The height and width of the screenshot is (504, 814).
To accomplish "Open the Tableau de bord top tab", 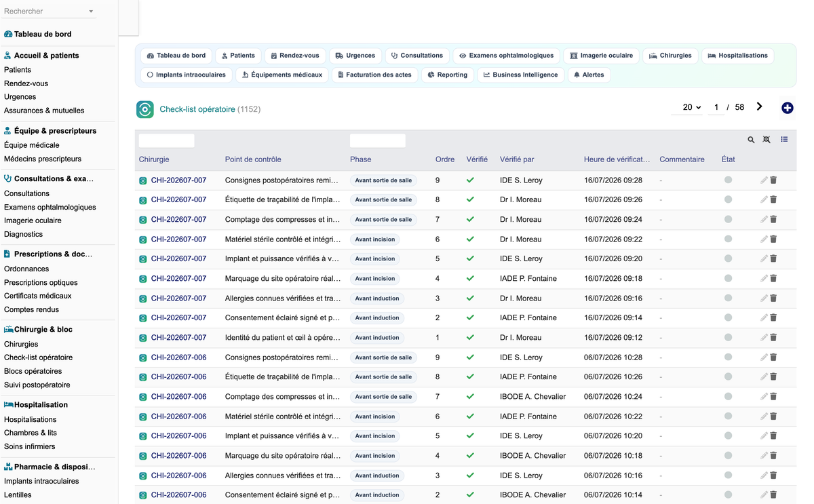I will (176, 56).
